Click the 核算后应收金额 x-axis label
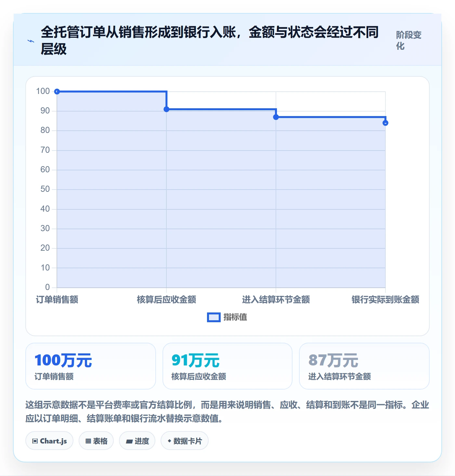The height and width of the screenshot is (476, 455). tap(166, 299)
